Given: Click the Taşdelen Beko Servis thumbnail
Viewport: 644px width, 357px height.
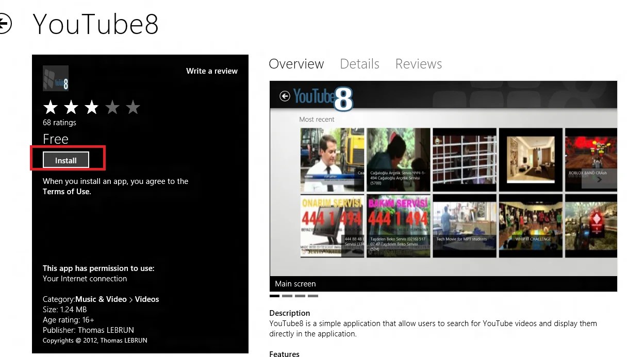Looking at the screenshot, I should tap(398, 226).
